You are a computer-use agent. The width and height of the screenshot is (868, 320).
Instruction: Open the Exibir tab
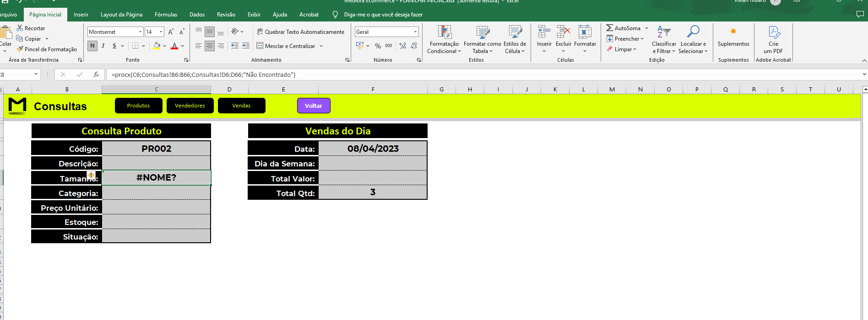coord(254,15)
